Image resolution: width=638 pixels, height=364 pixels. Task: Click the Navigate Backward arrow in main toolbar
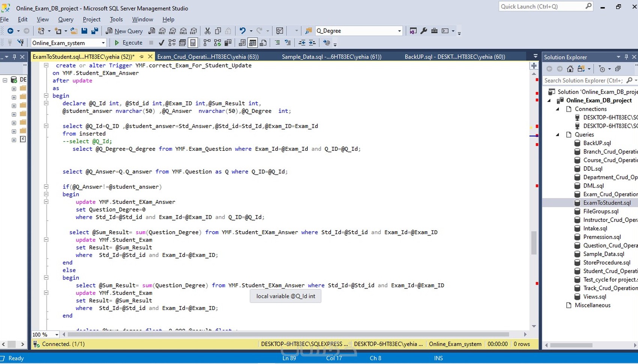11,31
